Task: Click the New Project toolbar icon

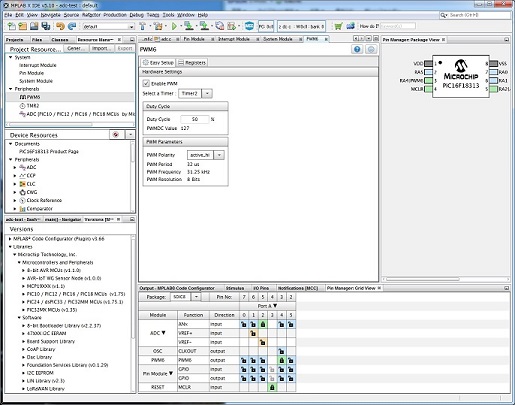Action: [23, 26]
